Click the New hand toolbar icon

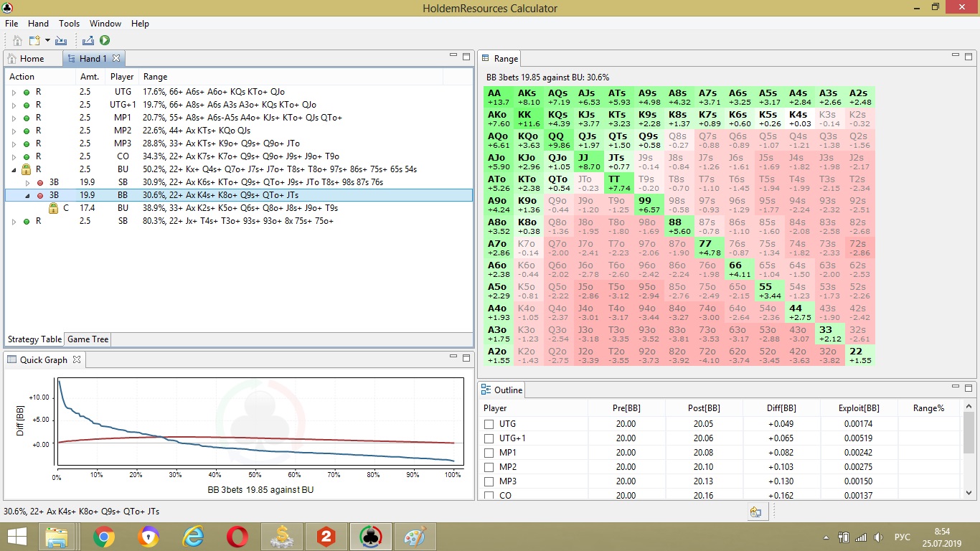[34, 41]
